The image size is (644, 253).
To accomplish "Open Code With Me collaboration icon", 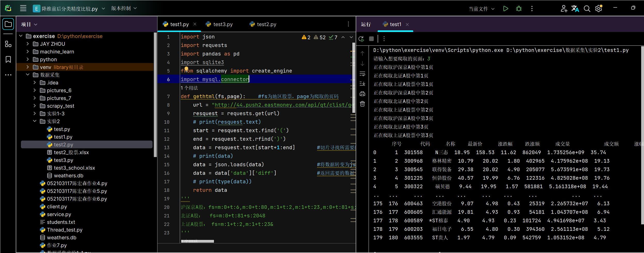I will [x=564, y=9].
